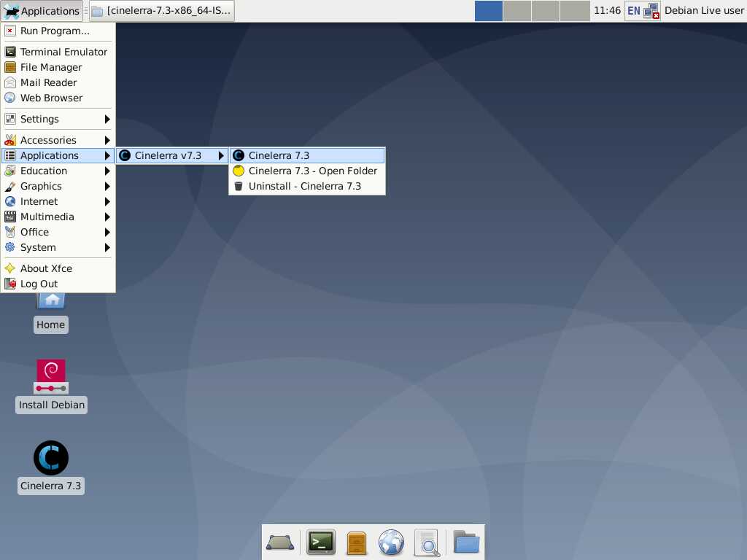The height and width of the screenshot is (560, 747).
Task: Open Mail Reader from the menu
Action: click(x=58, y=82)
